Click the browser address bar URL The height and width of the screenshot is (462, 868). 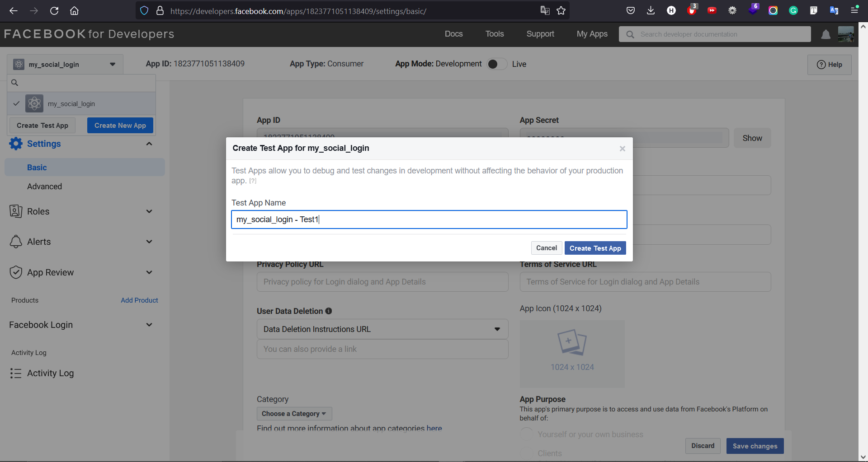tap(298, 11)
